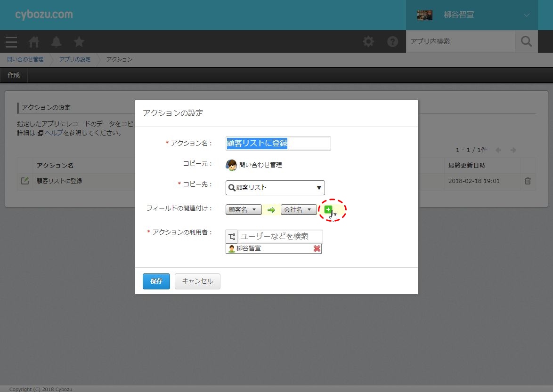The height and width of the screenshot is (392, 553).
Task: Focus the ユーザーなどを検索 field
Action: tap(280, 236)
